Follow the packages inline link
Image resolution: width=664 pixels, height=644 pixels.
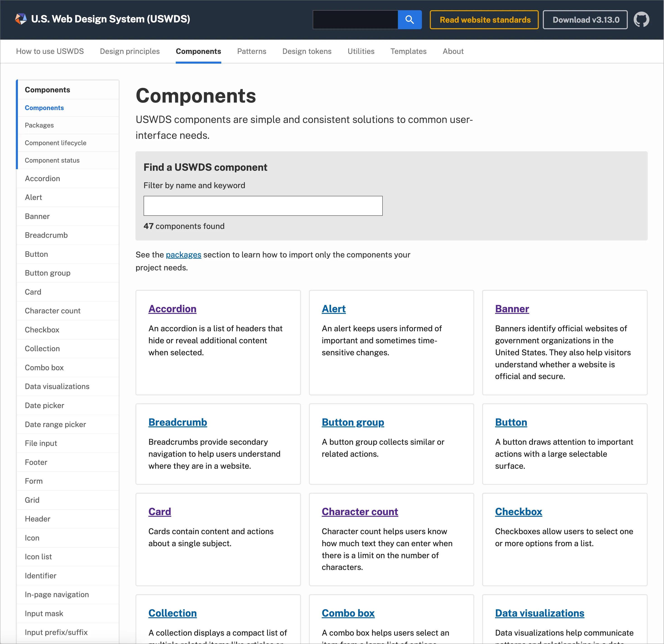click(183, 255)
